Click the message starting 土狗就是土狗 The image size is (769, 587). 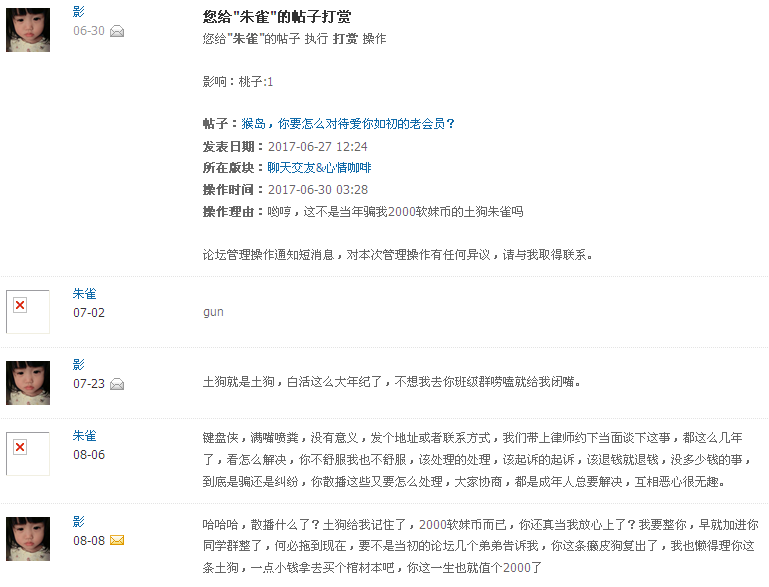(391, 382)
